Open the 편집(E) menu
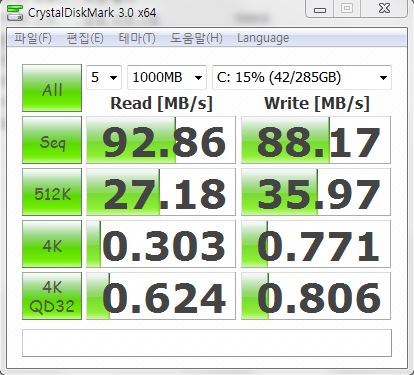Viewport: 414px width, 375px height. pyautogui.click(x=85, y=39)
